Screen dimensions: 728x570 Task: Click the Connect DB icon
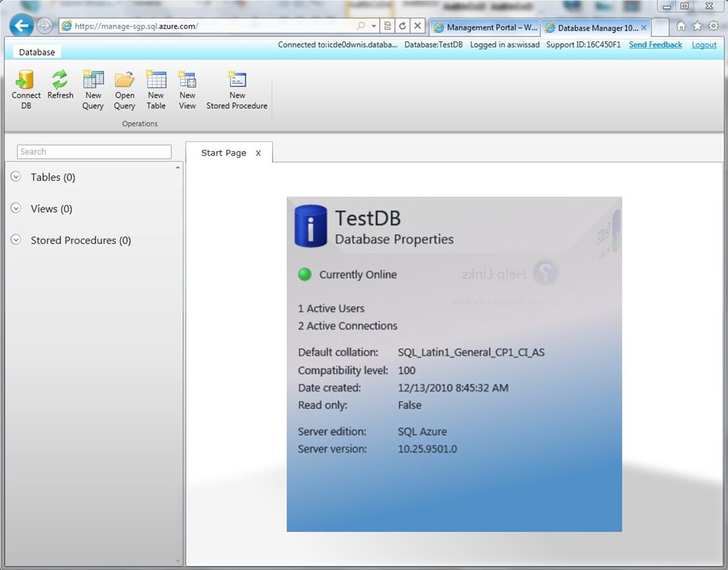pos(25,80)
